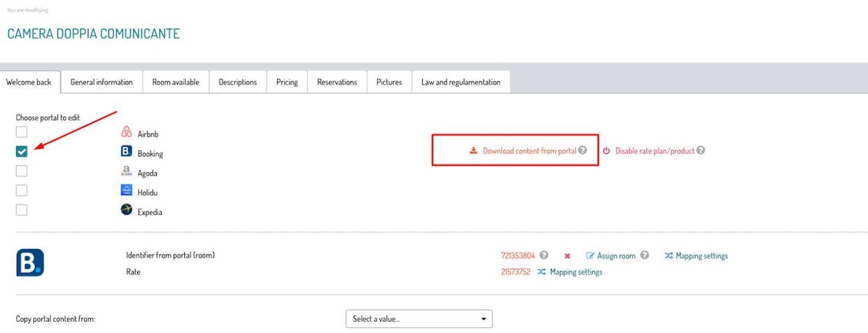868x333 pixels.
Task: Click the Agoda portal name
Action: coord(148,173)
